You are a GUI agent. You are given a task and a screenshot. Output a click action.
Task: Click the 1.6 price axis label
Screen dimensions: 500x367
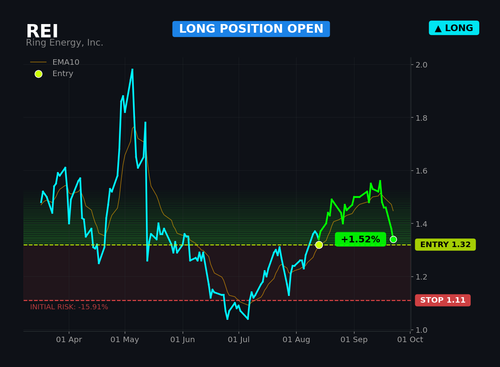[x=421, y=171]
